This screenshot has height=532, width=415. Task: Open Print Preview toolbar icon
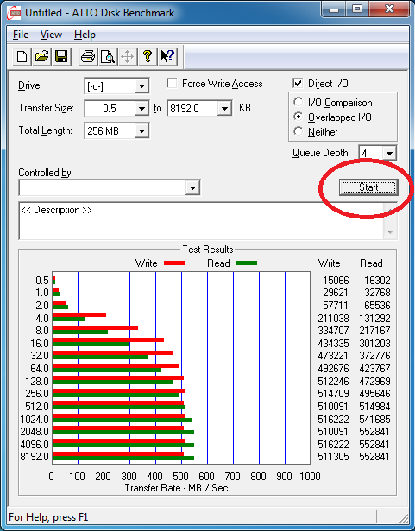point(108,56)
